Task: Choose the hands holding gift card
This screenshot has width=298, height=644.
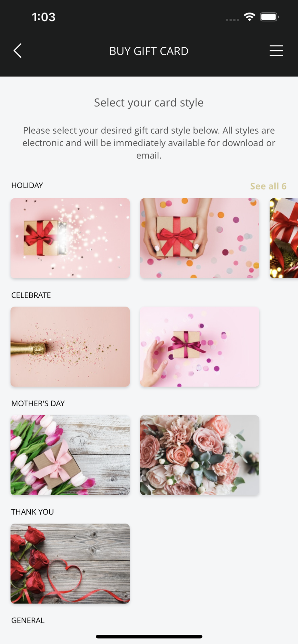Action: click(x=200, y=238)
